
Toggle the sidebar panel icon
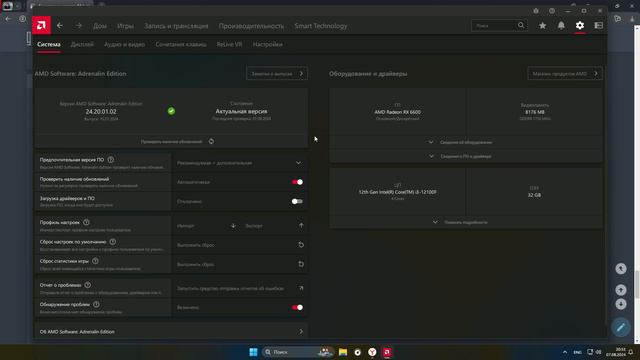[x=598, y=25]
